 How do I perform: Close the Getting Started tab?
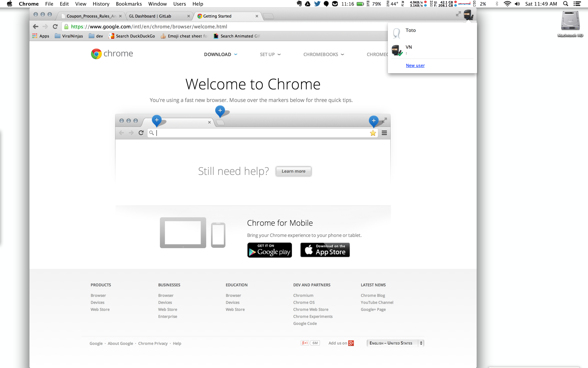(x=257, y=16)
